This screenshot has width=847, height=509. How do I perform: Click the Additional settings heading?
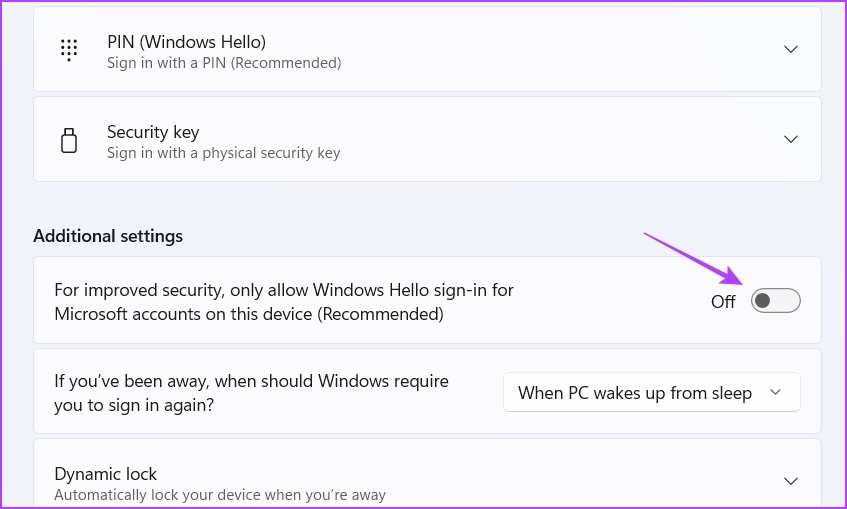tap(108, 236)
